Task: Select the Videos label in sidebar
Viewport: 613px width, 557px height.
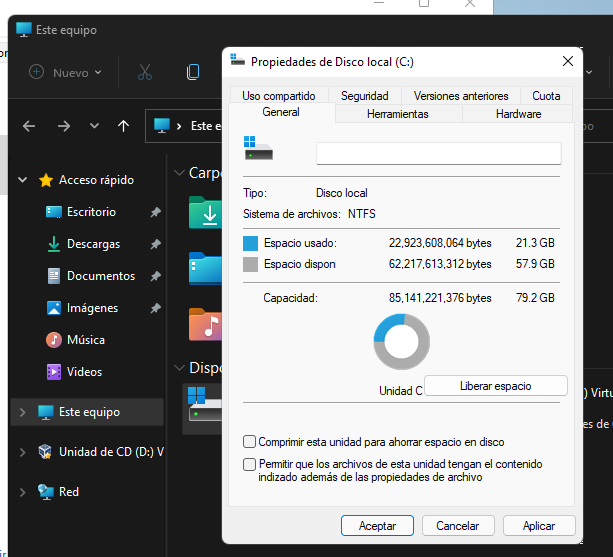Action: (84, 372)
